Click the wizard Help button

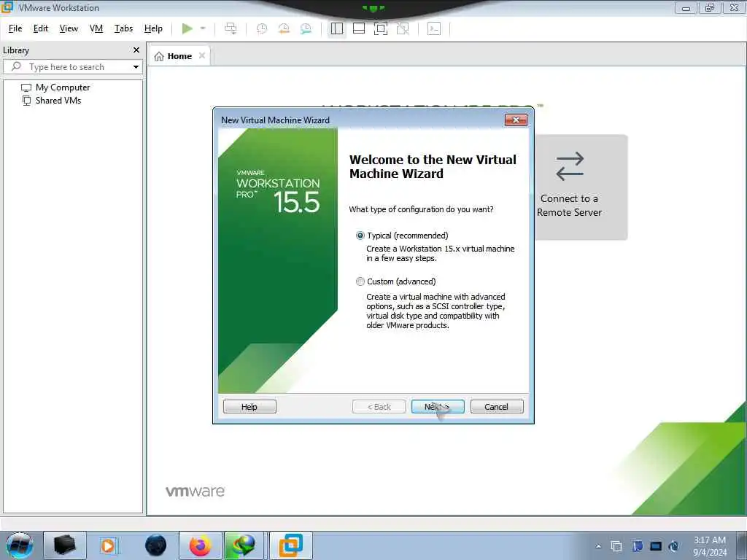249,407
